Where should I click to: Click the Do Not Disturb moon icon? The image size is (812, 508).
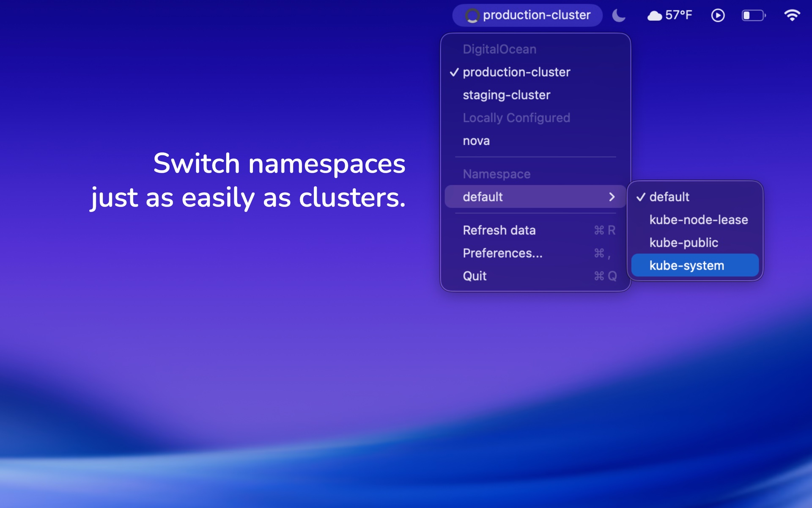(619, 16)
